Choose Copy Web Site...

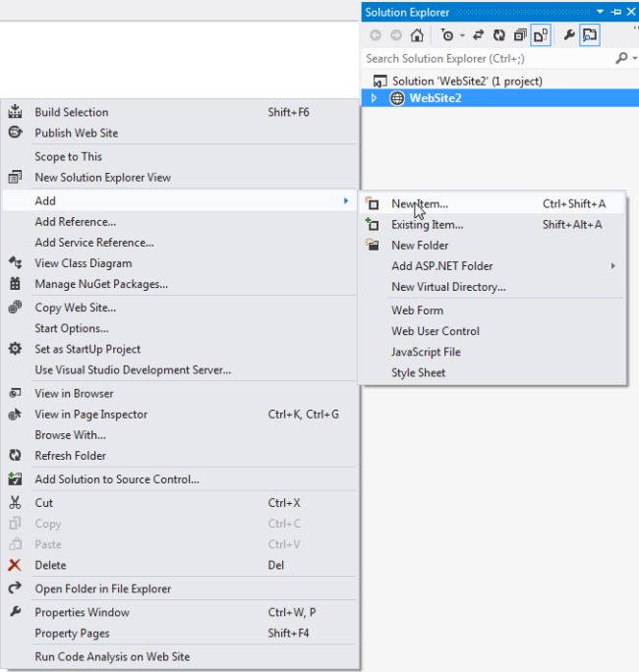coord(180,308)
